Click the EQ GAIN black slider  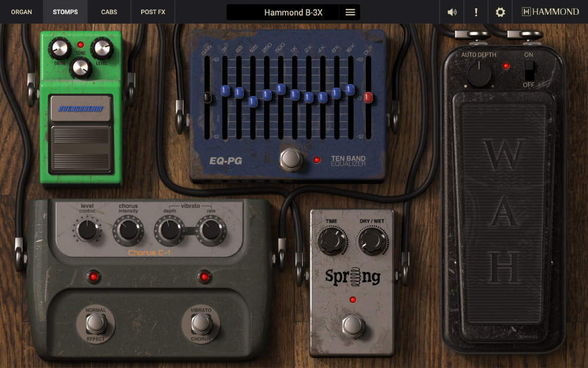click(208, 98)
